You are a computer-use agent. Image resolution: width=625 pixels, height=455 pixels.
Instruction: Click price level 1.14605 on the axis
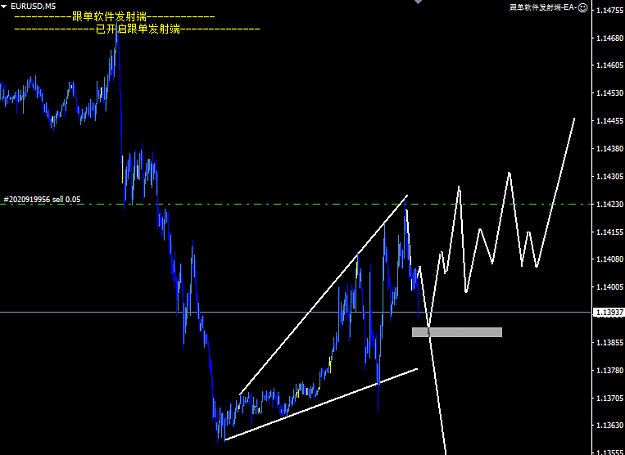pyautogui.click(x=609, y=65)
